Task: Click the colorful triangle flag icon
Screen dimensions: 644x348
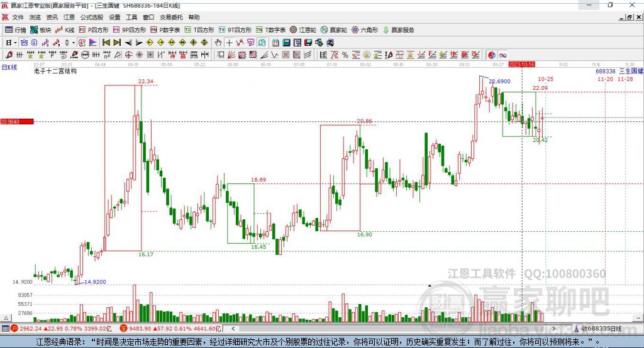Action: pyautogui.click(x=93, y=43)
